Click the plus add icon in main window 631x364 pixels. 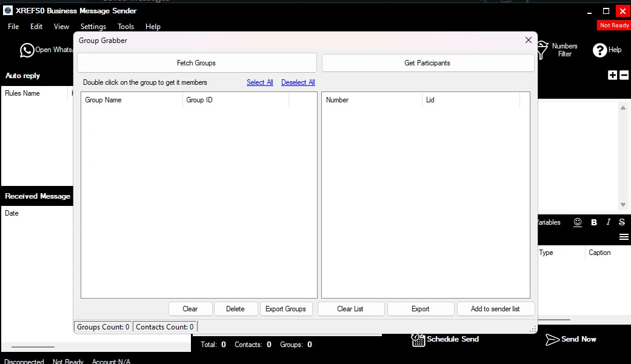[x=612, y=75]
